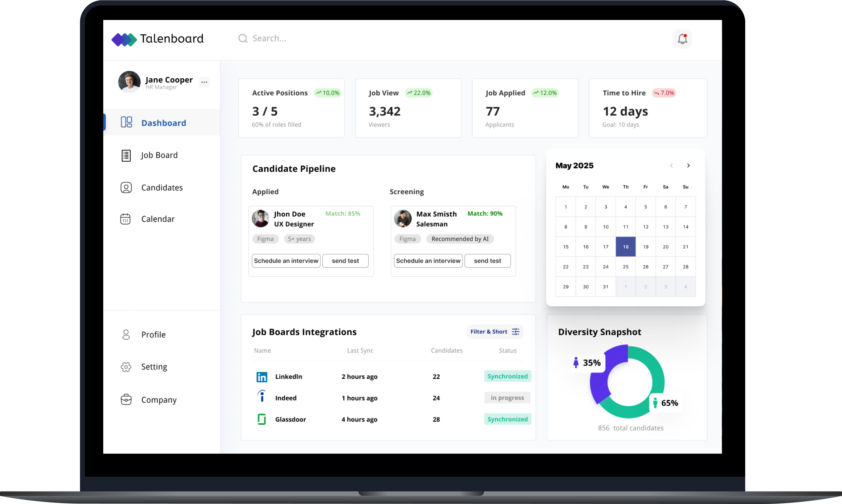Click the Glassdoor logo icon
Image resolution: width=842 pixels, height=504 pixels.
click(261, 419)
